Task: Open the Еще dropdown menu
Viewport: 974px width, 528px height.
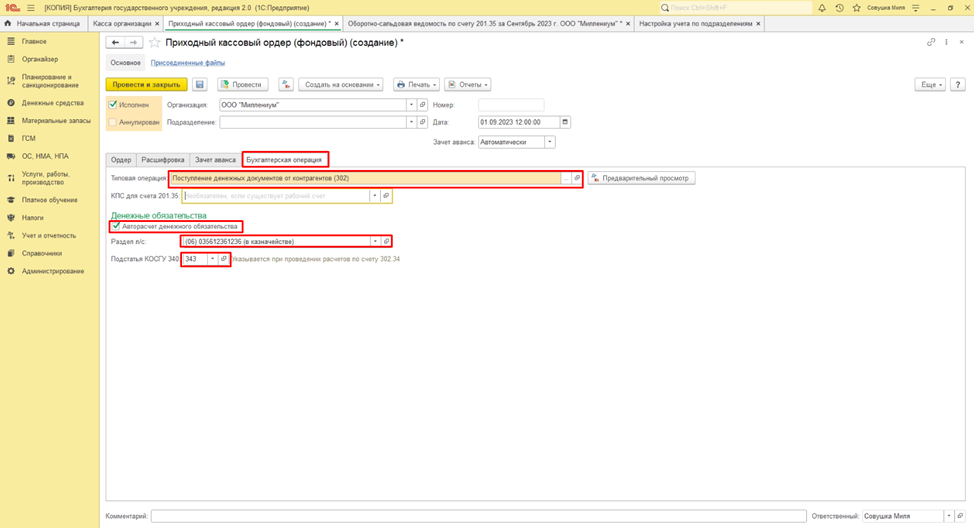Action: tap(930, 84)
